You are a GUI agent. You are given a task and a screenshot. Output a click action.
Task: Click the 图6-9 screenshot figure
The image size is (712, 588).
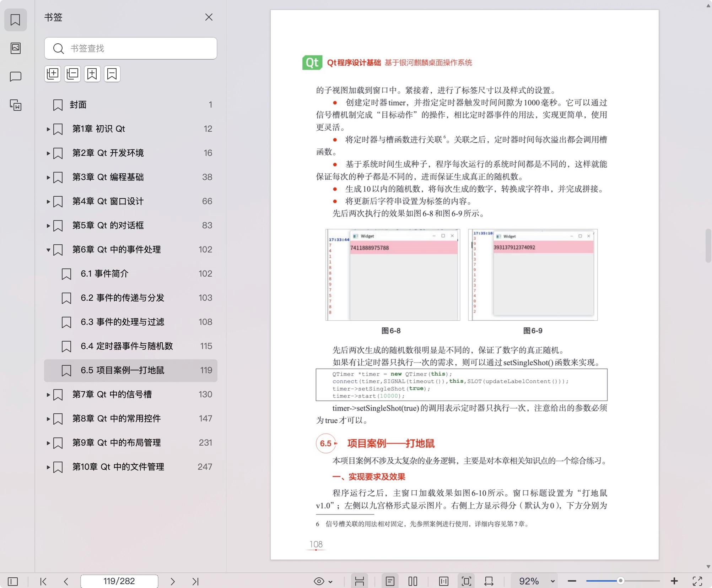pos(533,275)
